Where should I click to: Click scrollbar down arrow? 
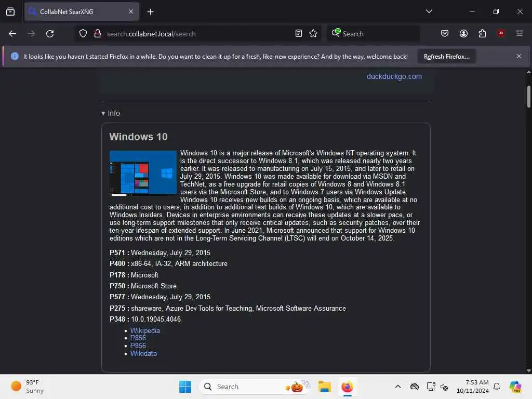click(528, 371)
